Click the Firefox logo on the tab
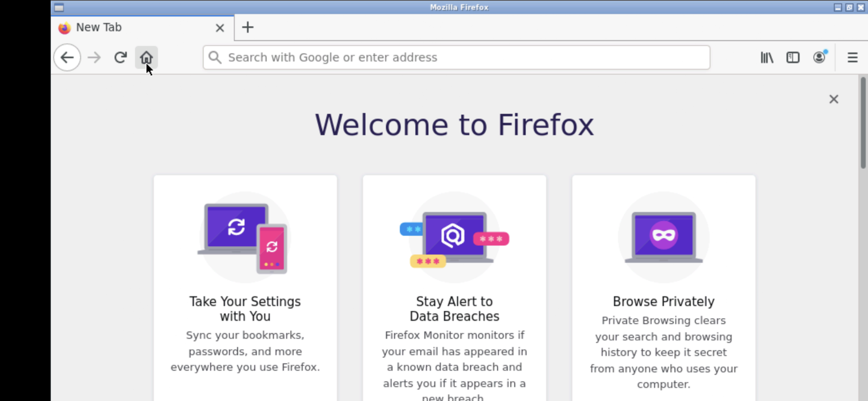Screen dimensions: 868x401 [x=64, y=28]
